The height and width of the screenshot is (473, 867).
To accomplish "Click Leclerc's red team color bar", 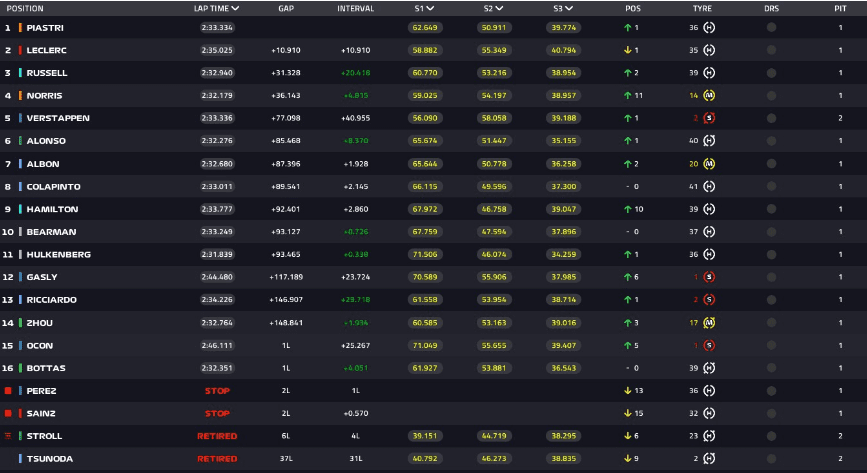I will click(20, 50).
